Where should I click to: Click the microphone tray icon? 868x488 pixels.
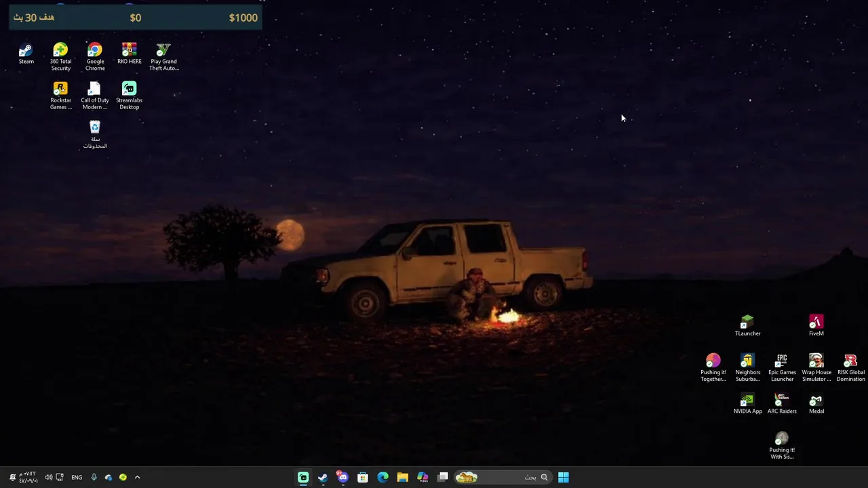[x=94, y=477]
